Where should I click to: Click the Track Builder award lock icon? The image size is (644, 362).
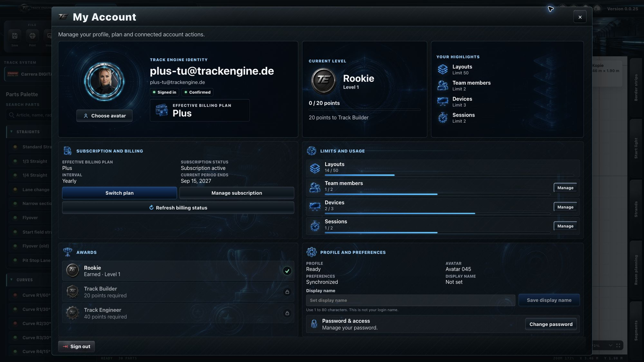coord(287,292)
